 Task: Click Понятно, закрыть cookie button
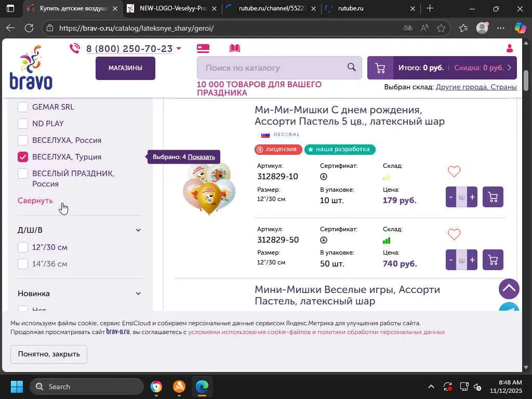pyautogui.click(x=49, y=354)
